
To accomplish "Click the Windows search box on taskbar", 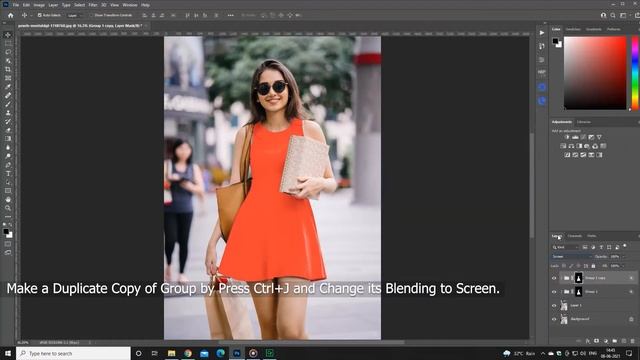I will tap(73, 353).
